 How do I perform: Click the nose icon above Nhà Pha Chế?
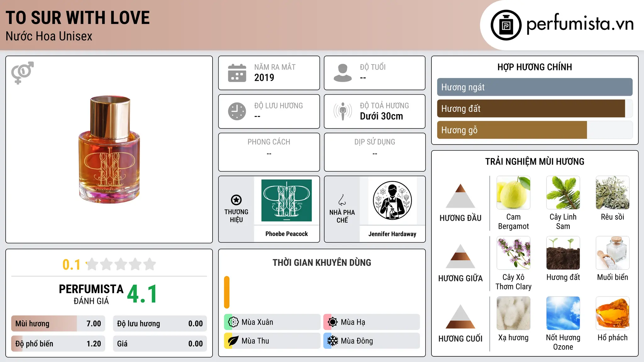point(342,200)
